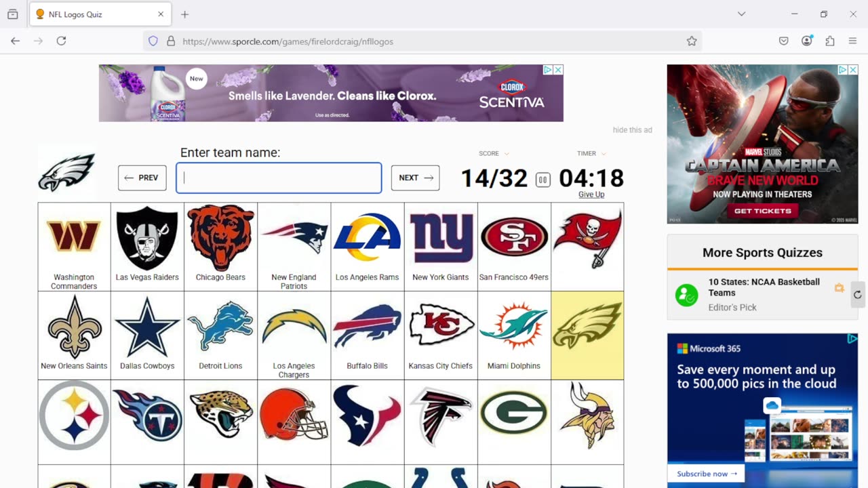The height and width of the screenshot is (488, 868).
Task: Open the Pocket save icon
Action: pos(784,41)
